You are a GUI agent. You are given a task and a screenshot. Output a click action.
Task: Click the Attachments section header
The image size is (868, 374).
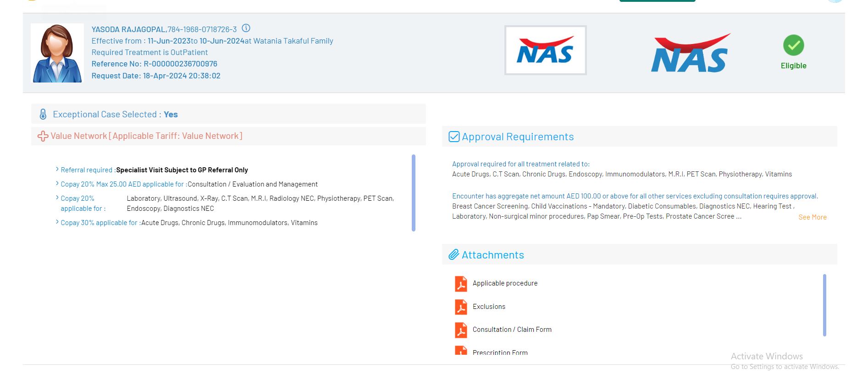[x=492, y=255]
